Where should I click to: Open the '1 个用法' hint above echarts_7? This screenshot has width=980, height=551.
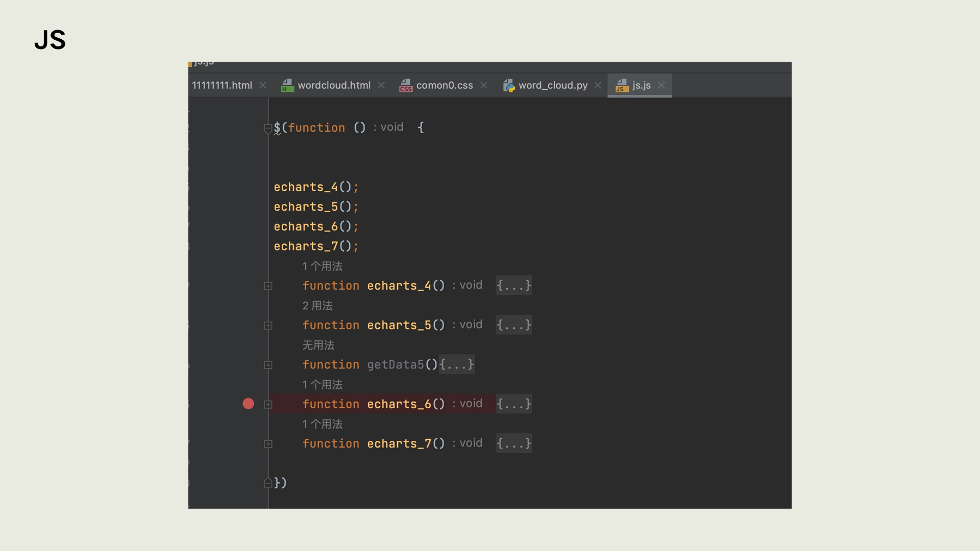[x=322, y=424]
